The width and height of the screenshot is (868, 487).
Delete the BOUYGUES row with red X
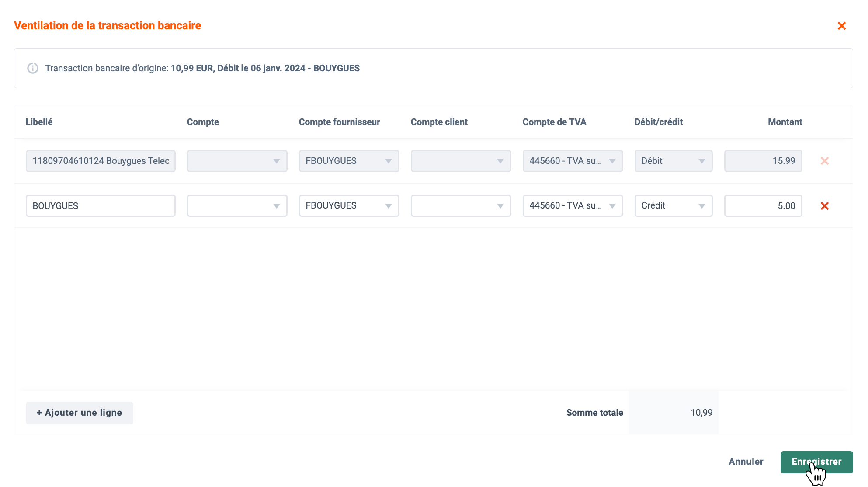coord(825,206)
